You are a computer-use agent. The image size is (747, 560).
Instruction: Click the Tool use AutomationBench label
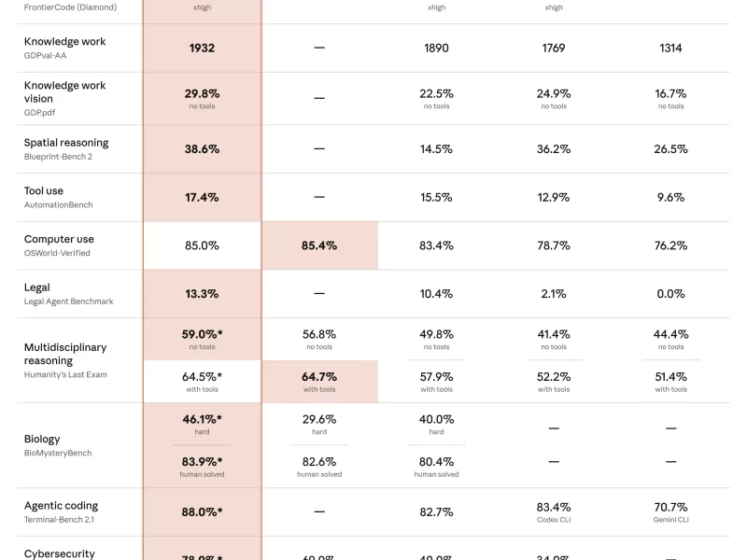pos(58,197)
